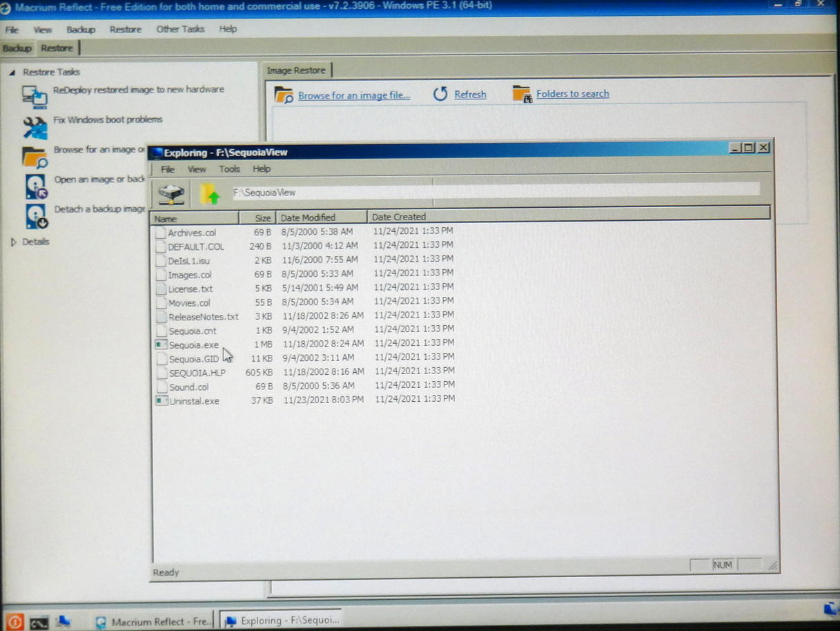840x631 pixels.
Task: Open the Help menu in Macrium Reflect
Action: 228,29
